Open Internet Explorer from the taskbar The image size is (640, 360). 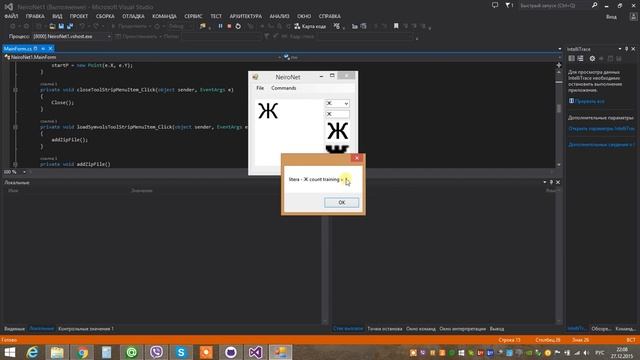[x=32, y=352]
